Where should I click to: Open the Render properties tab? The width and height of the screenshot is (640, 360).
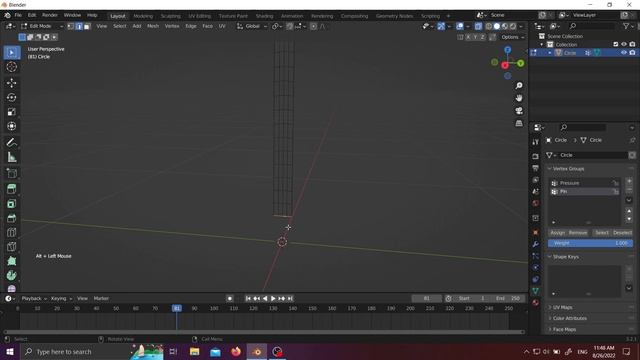(536, 156)
